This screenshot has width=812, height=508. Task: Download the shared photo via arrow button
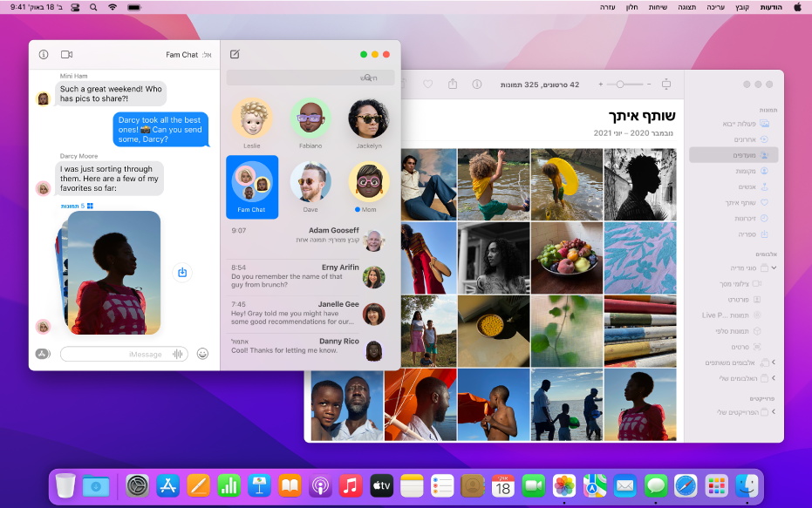tap(181, 272)
